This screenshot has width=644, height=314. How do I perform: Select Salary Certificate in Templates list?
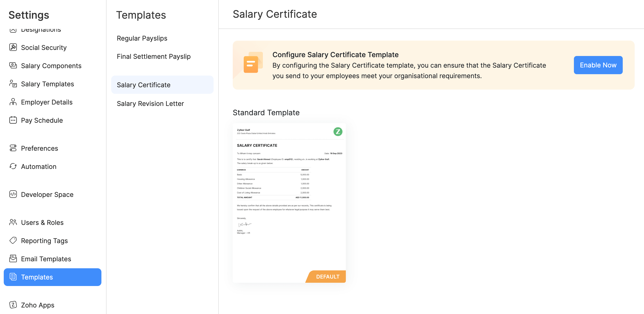point(143,85)
